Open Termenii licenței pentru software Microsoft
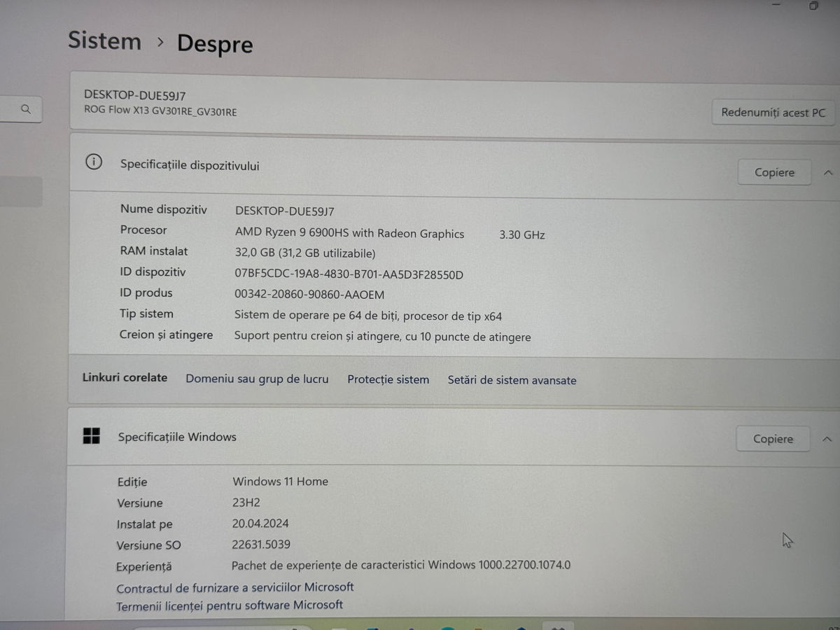 pyautogui.click(x=230, y=605)
